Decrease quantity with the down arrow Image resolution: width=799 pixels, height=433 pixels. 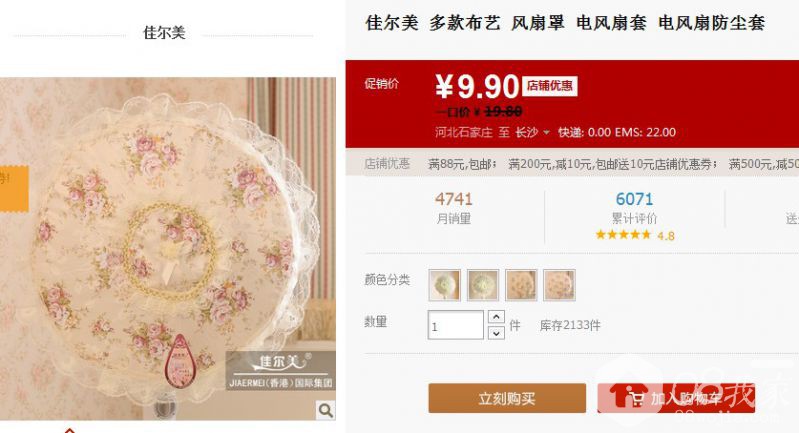(496, 333)
